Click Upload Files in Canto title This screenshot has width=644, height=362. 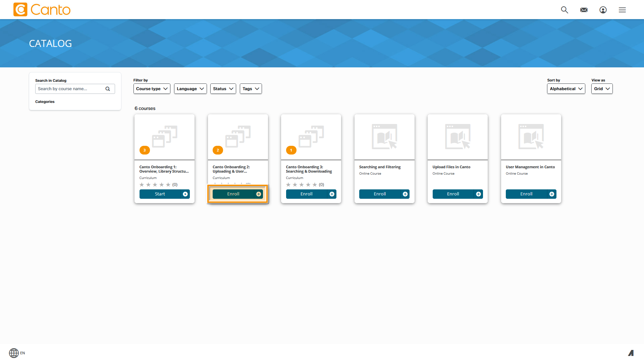(x=451, y=167)
